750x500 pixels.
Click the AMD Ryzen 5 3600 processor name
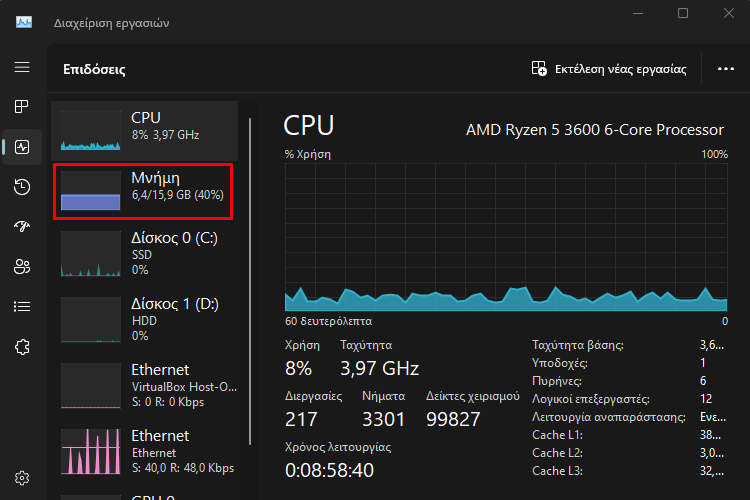coord(595,130)
